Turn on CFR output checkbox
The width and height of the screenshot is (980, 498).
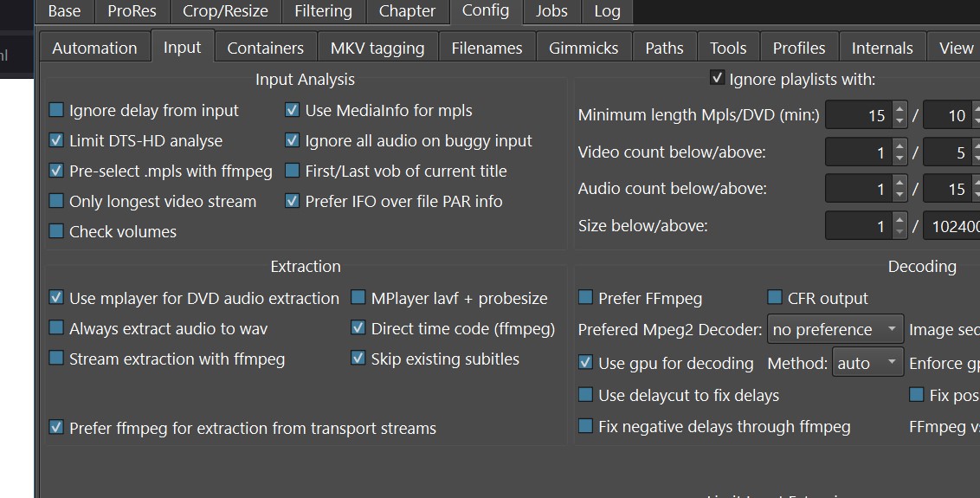pyautogui.click(x=775, y=298)
